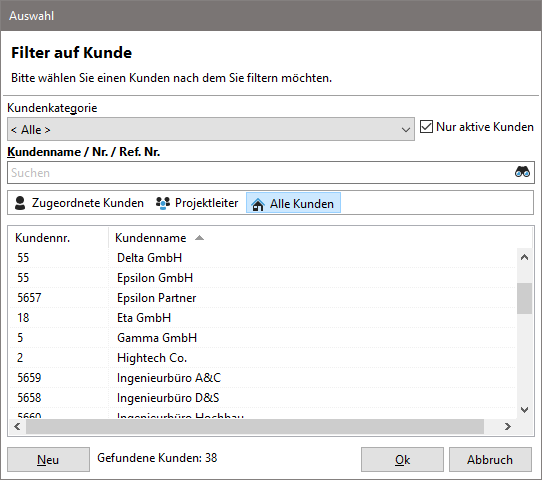Confirm with the Ok button
This screenshot has width=542, height=480.
[x=402, y=459]
